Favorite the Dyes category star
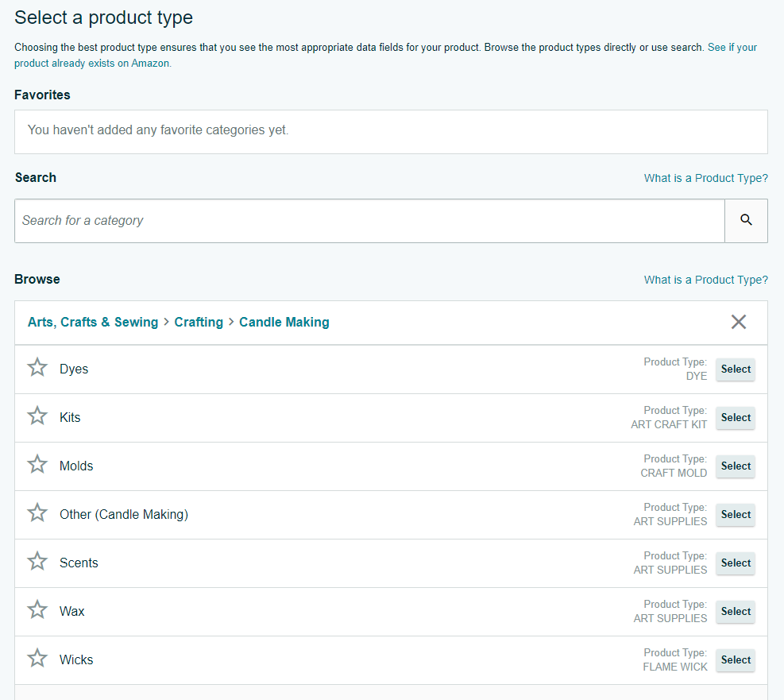This screenshot has height=700, width=784. tap(37, 368)
